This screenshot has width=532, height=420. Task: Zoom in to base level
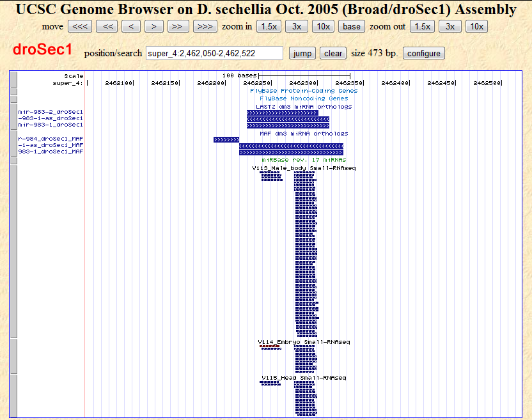tap(351, 26)
